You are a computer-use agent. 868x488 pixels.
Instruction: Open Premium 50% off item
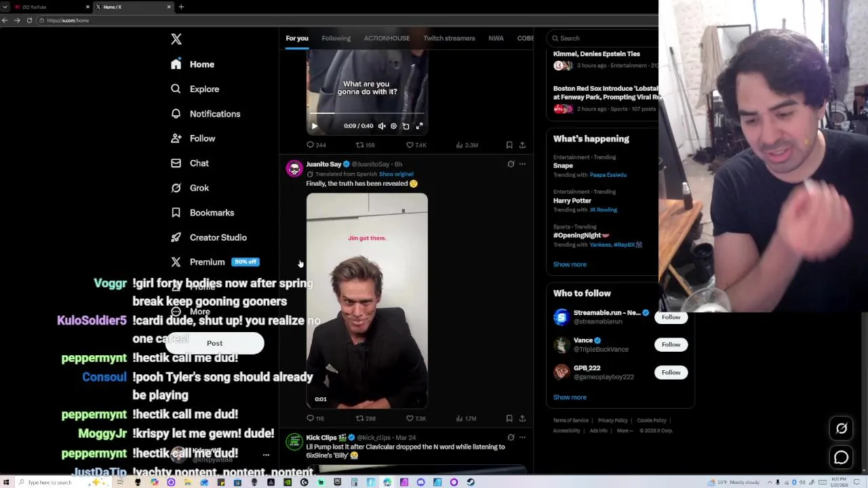[x=214, y=262]
